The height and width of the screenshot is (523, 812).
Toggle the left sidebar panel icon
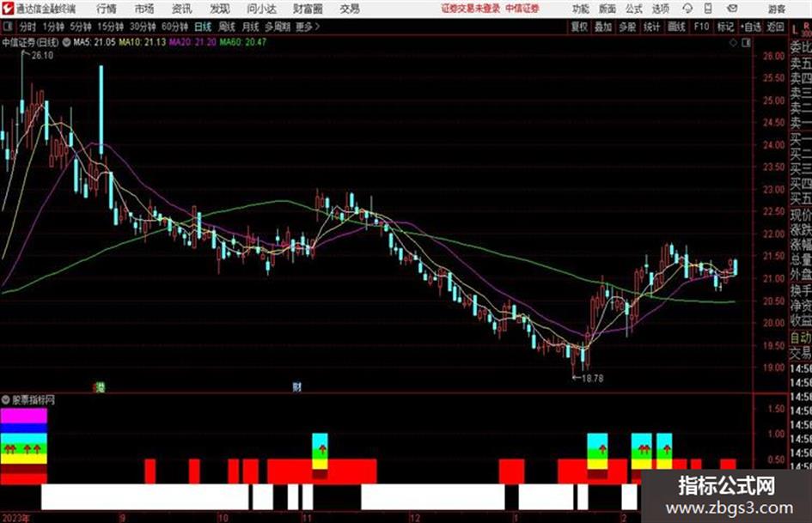(7, 27)
